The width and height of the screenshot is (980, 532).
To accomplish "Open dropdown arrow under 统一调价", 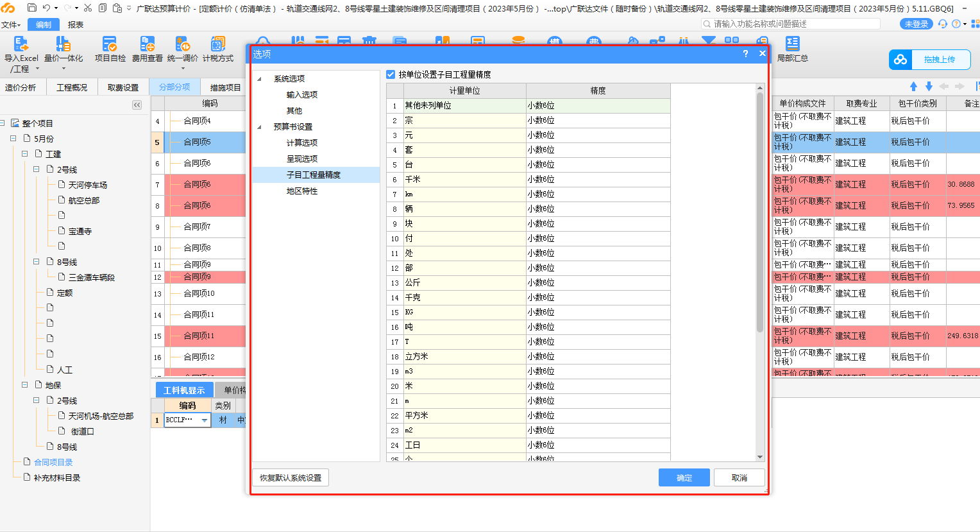I will pos(182,69).
